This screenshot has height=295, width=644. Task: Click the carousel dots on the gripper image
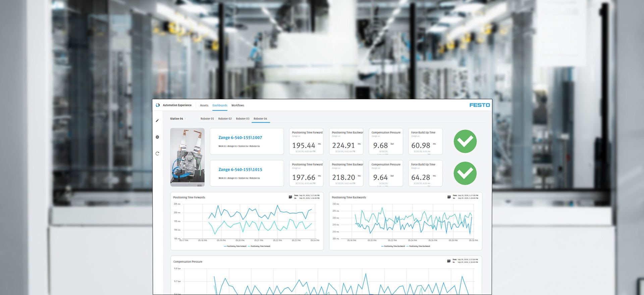(199, 185)
